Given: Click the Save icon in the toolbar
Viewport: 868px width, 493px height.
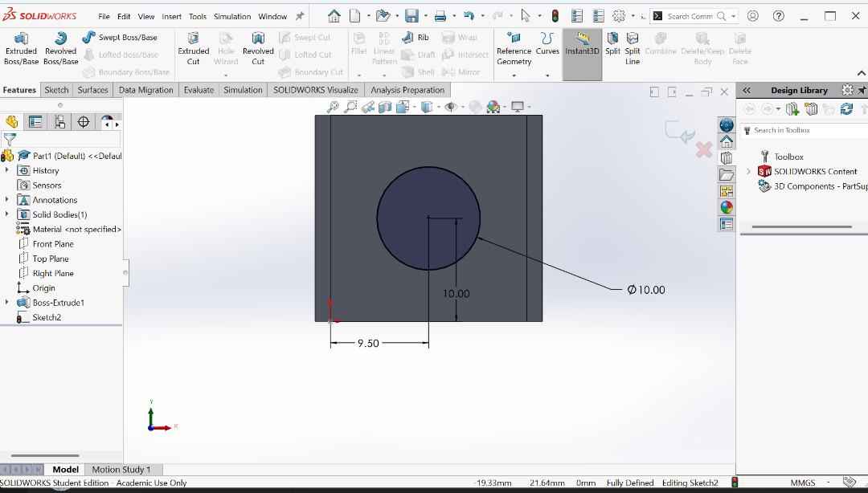Looking at the screenshot, I should click(411, 16).
